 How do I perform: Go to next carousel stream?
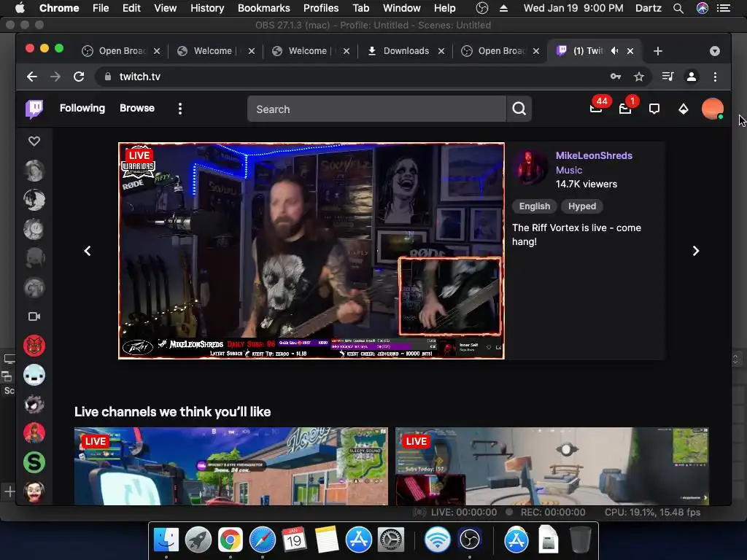[696, 251]
